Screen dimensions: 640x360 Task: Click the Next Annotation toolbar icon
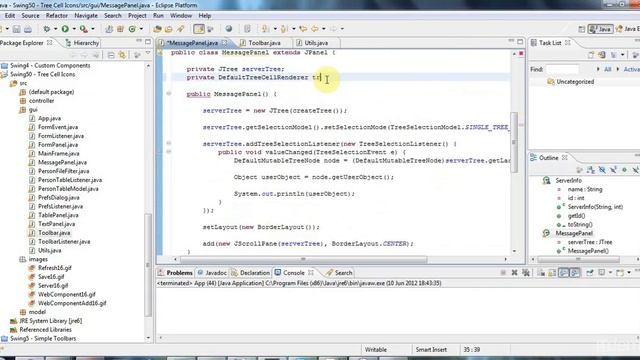tap(266, 29)
